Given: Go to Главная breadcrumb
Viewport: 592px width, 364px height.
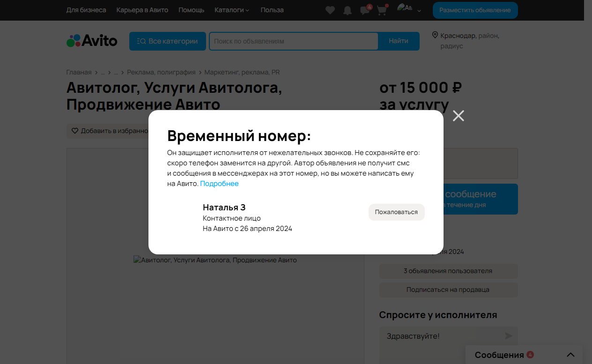Looking at the screenshot, I should 79,72.
